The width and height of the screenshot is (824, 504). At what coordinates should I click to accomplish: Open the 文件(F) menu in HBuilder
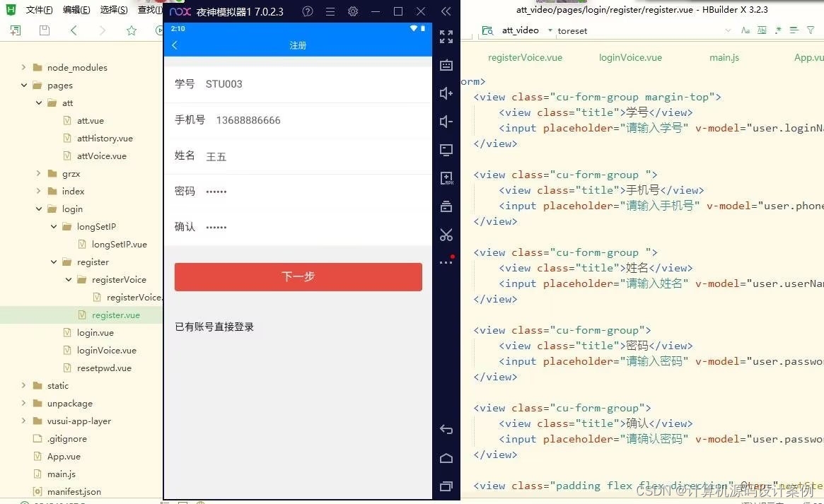[x=39, y=8]
